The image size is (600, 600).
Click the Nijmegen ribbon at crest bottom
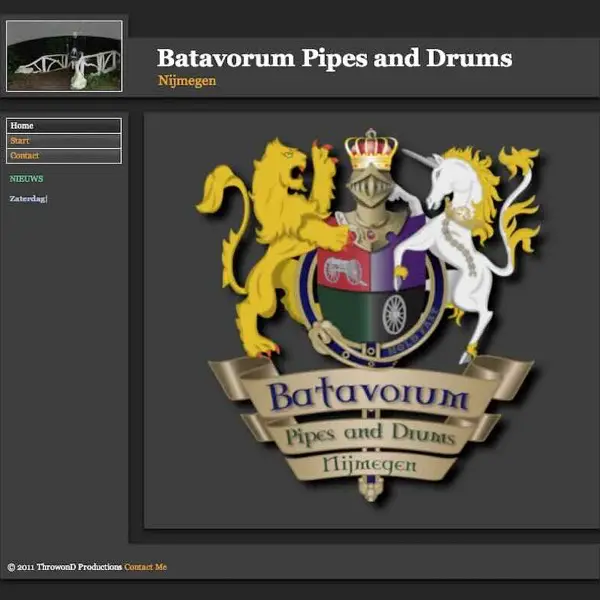click(370, 466)
